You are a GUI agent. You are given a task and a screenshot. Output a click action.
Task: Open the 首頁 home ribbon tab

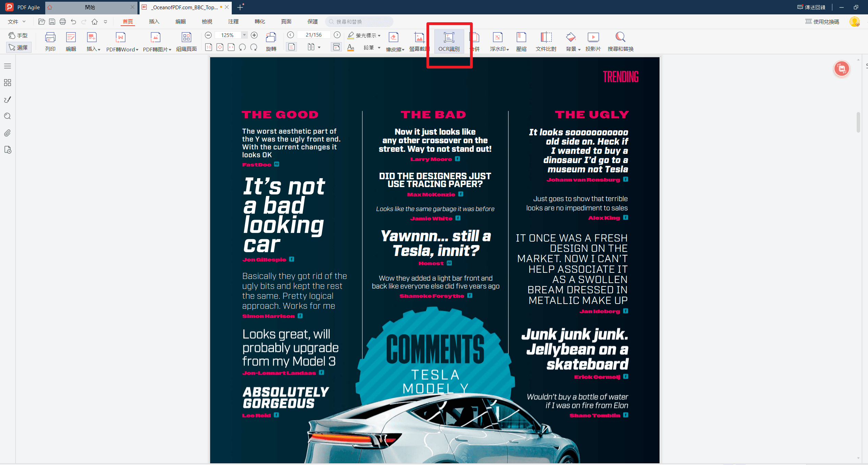(128, 22)
